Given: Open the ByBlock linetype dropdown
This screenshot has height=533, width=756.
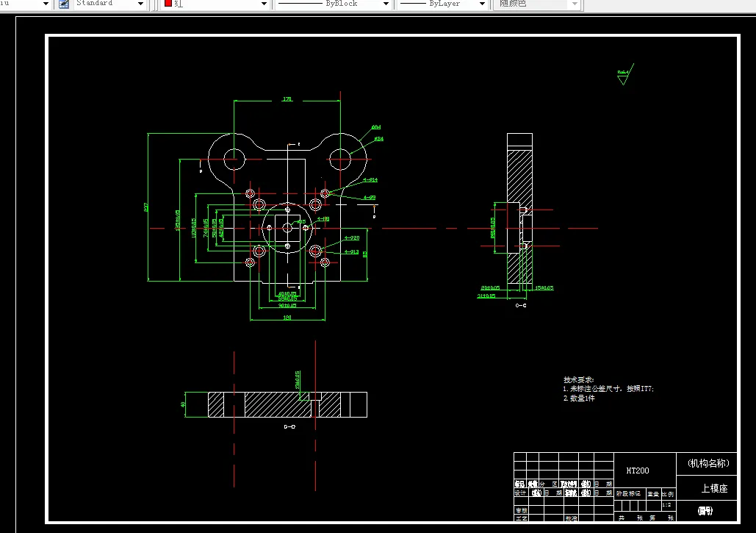Looking at the screenshot, I should click(386, 4).
